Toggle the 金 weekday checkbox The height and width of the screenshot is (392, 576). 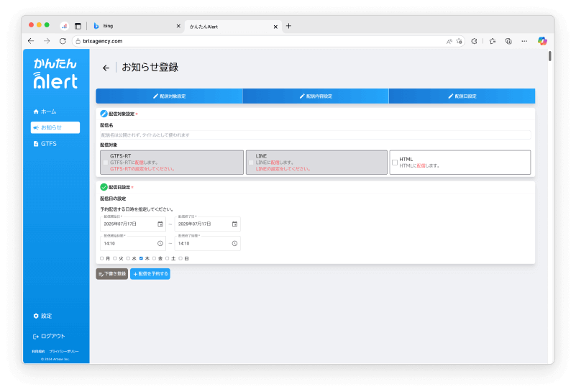click(x=155, y=259)
